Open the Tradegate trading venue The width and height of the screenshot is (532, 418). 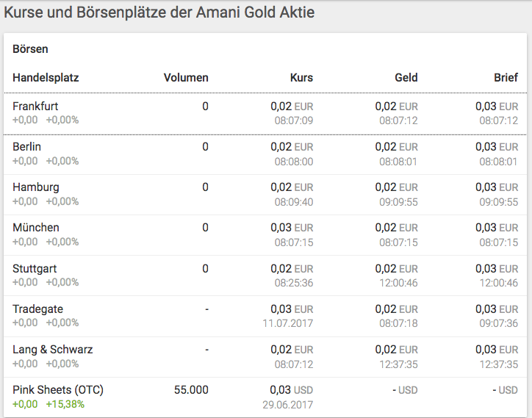tap(36, 309)
